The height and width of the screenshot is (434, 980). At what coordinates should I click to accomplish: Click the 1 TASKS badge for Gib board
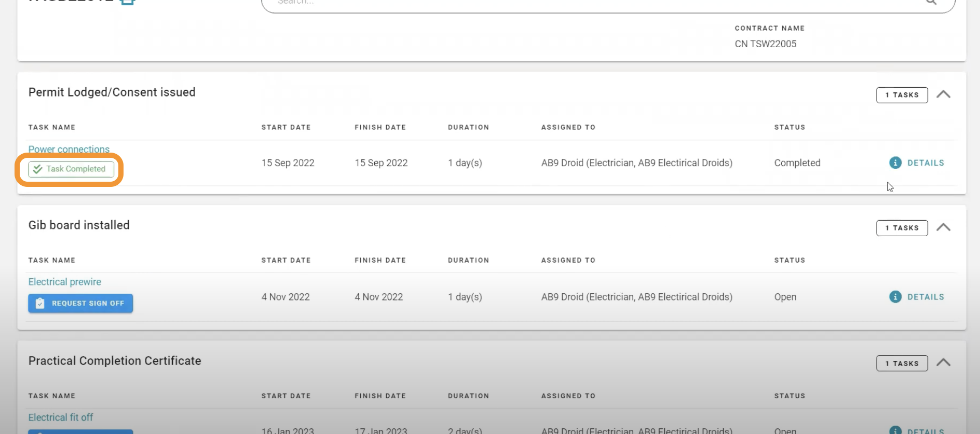902,228
